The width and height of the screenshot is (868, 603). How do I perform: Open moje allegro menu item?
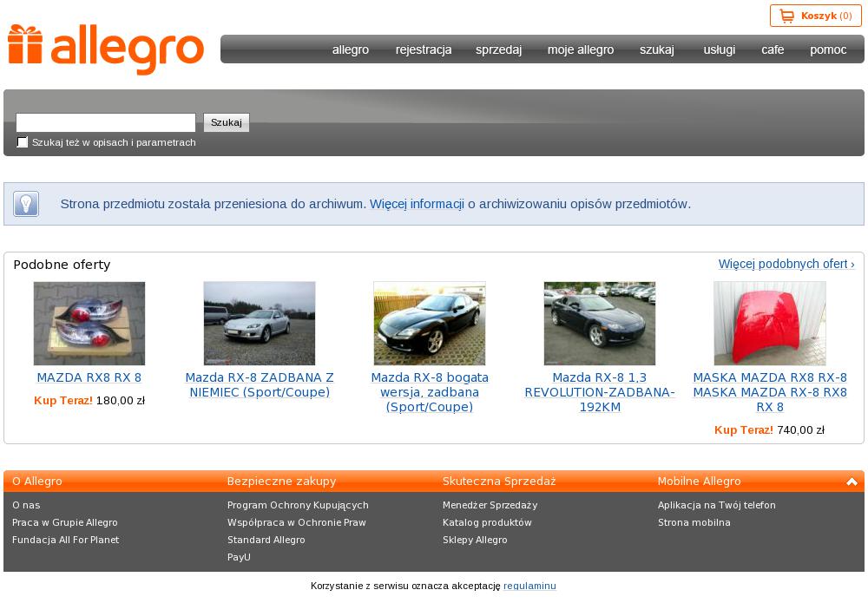(581, 49)
